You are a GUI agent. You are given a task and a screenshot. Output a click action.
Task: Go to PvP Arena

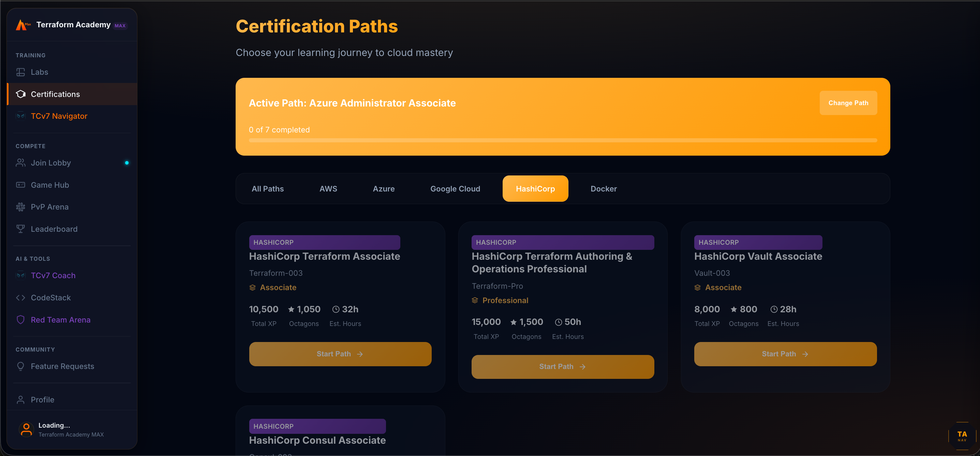click(x=72, y=207)
